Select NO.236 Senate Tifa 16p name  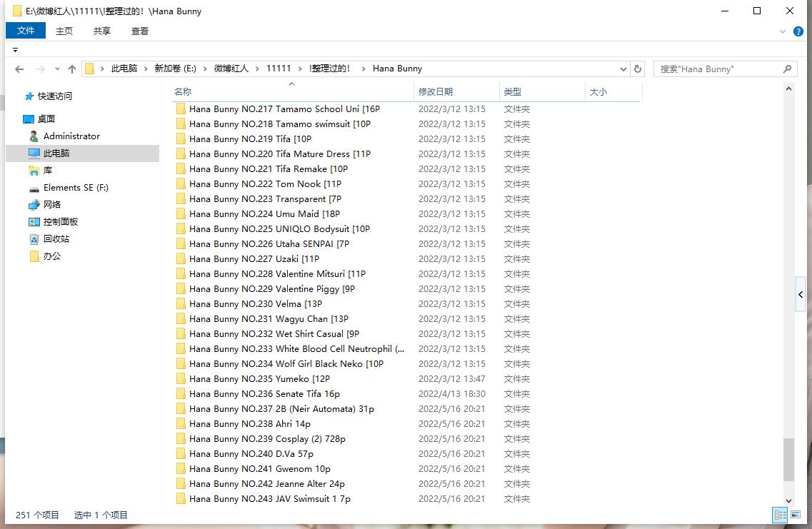tap(265, 394)
